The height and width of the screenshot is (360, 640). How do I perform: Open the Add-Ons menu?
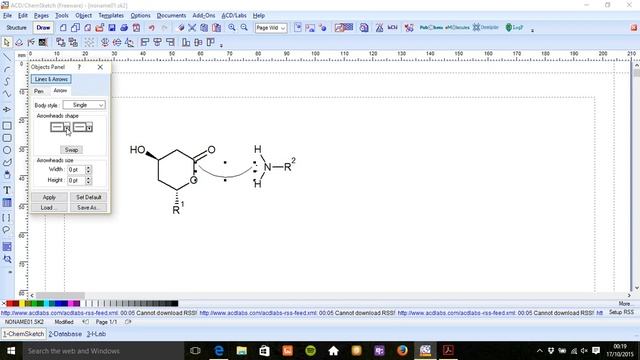[204, 16]
